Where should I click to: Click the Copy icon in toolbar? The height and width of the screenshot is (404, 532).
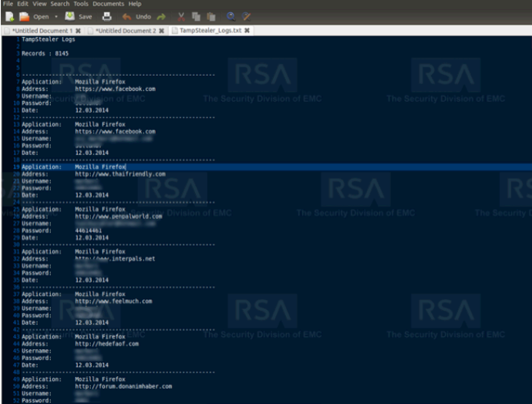[x=196, y=16]
